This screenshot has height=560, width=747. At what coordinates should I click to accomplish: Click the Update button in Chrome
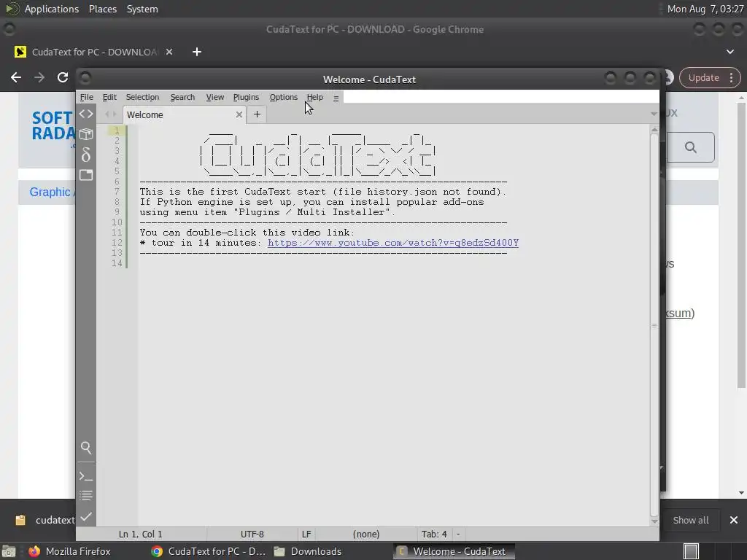[x=703, y=77]
